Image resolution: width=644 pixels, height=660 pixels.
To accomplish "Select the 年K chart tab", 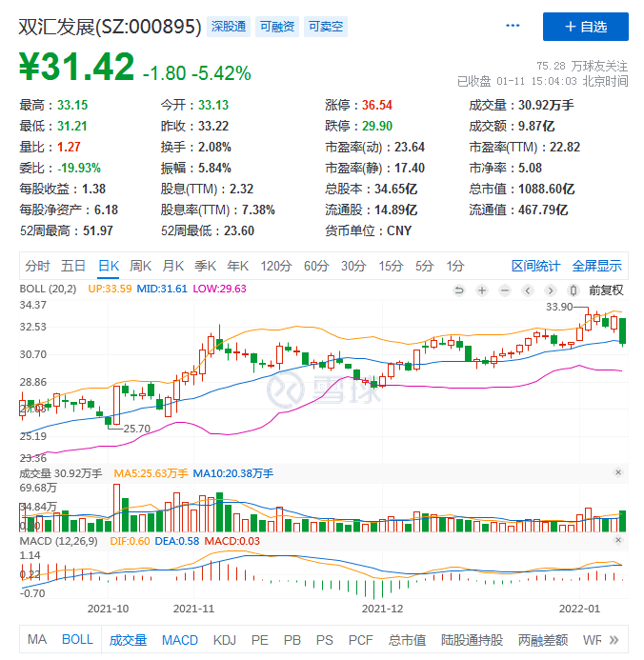I will tap(238, 266).
